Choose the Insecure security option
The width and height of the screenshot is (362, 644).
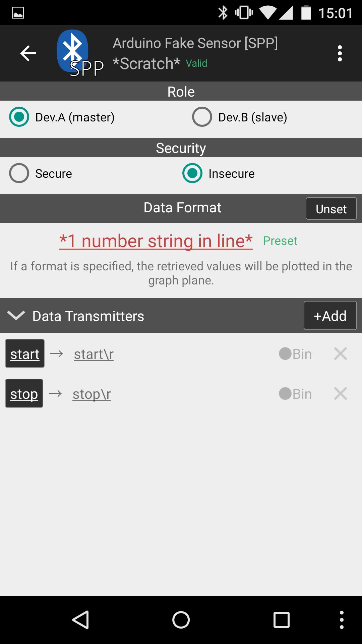pyautogui.click(x=192, y=173)
